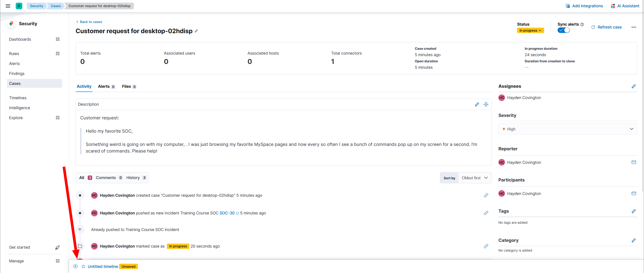This screenshot has width=644, height=273.
Task: Copy link for created case action
Action: coord(486,195)
